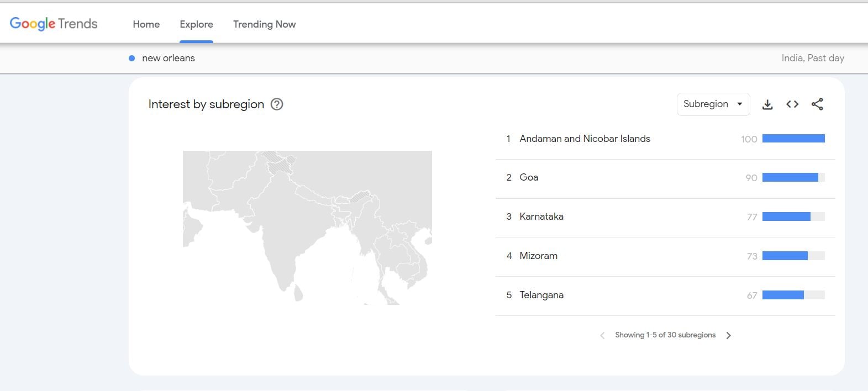Viewport: 868px width, 391px height.
Task: Select Andaman and Nicobar Islands row
Action: (x=585, y=139)
